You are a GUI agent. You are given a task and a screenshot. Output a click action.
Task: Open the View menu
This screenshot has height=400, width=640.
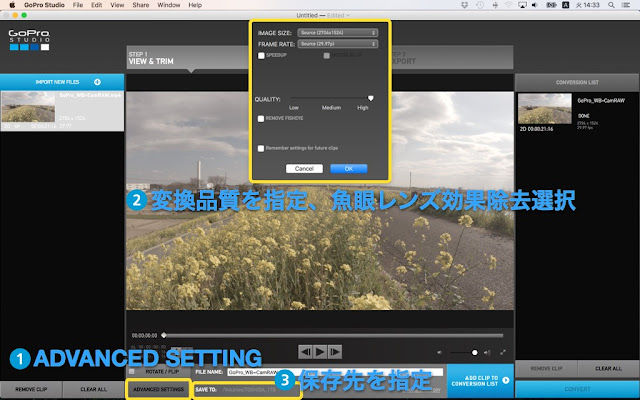(117, 5)
